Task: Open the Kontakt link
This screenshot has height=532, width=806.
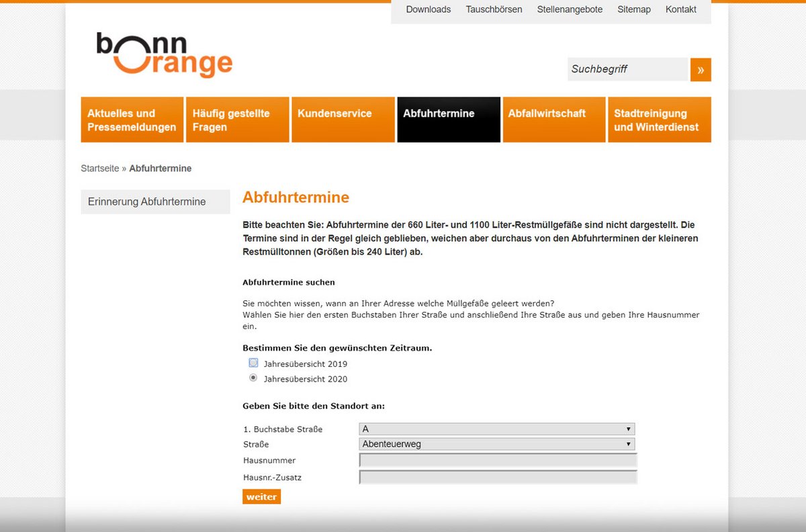Action: pyautogui.click(x=681, y=9)
